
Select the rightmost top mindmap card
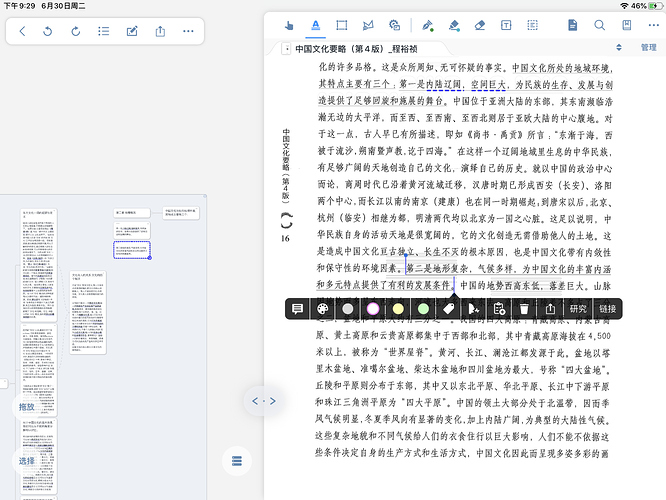(x=181, y=213)
